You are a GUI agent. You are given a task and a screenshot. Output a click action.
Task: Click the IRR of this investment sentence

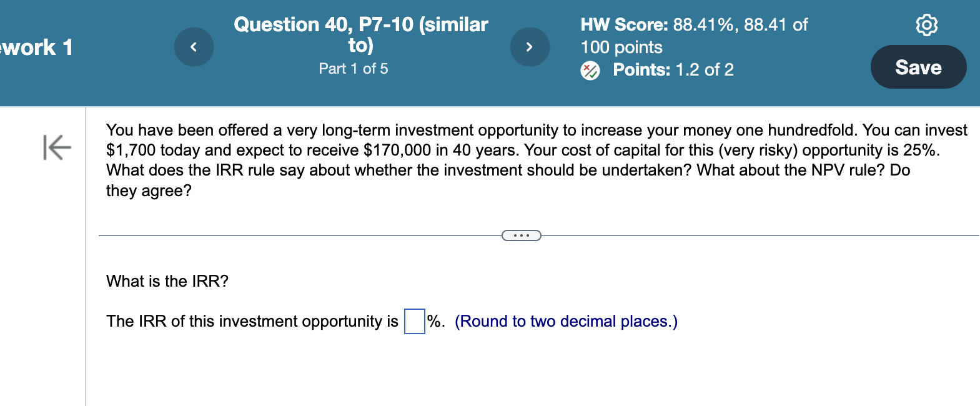click(x=252, y=322)
